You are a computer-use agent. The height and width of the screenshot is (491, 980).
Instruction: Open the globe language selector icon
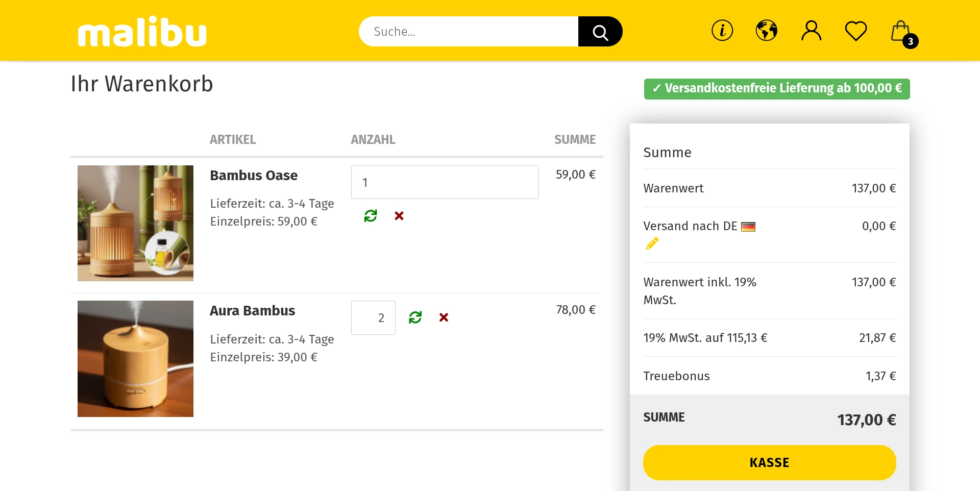click(767, 31)
